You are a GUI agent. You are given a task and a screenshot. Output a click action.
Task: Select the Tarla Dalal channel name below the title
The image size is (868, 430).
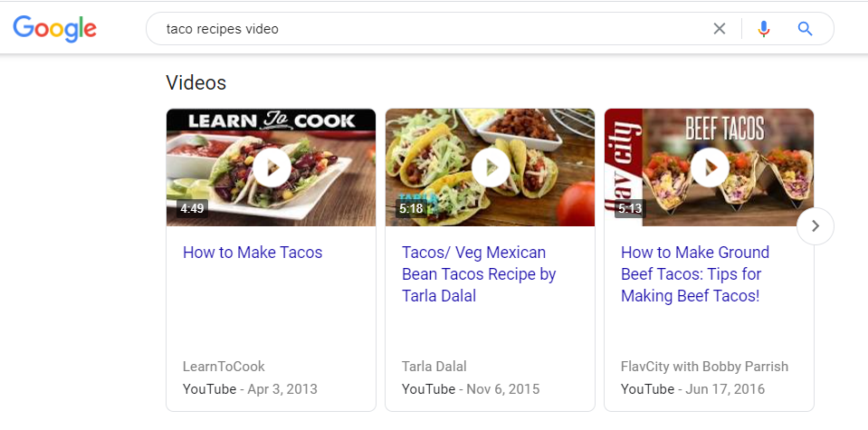tap(434, 367)
